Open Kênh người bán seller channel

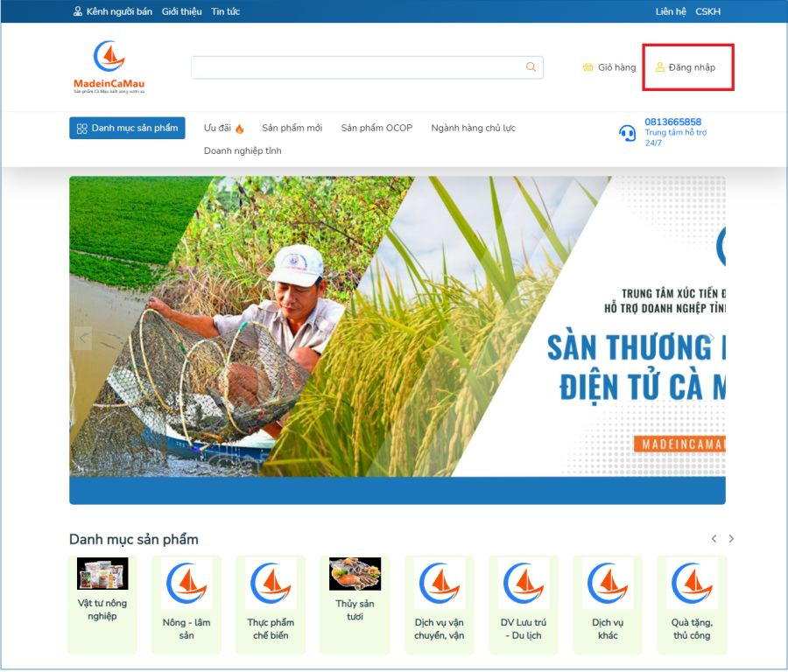pyautogui.click(x=113, y=11)
